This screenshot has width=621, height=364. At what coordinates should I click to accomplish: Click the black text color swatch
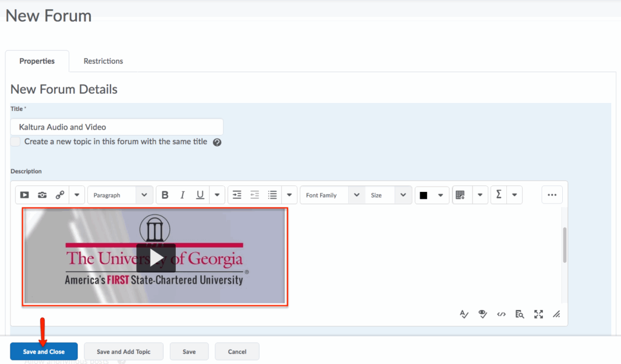(x=423, y=195)
